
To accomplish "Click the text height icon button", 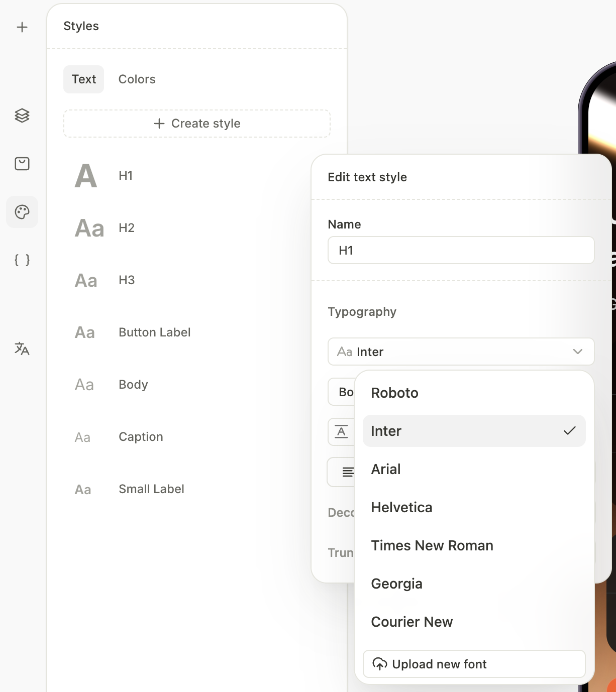I will [x=341, y=431].
